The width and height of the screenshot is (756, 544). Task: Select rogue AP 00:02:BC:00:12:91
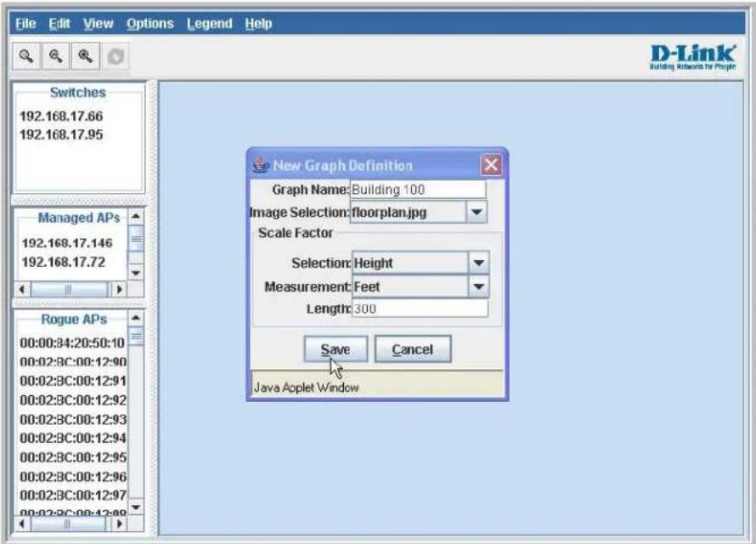pyautogui.click(x=72, y=381)
